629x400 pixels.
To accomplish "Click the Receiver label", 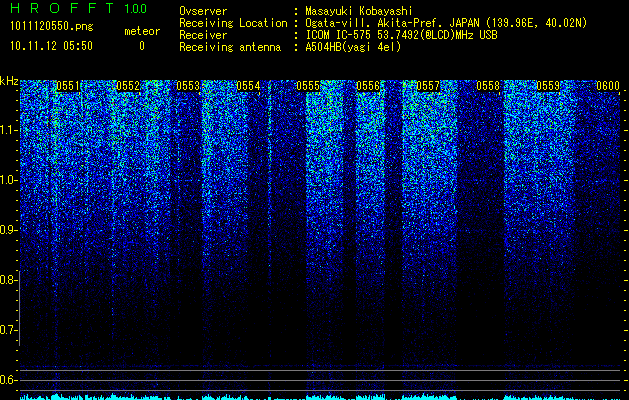I will tap(203, 35).
